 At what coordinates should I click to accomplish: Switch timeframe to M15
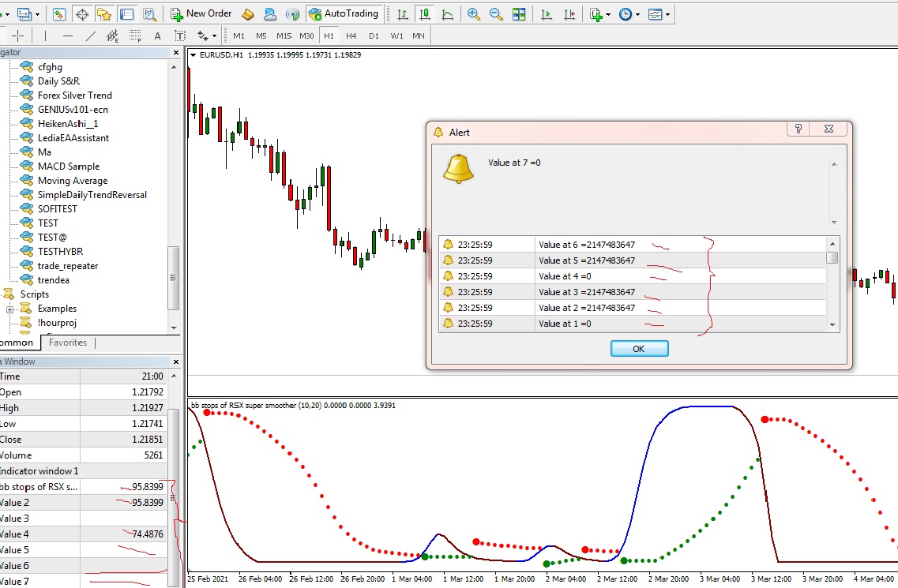(x=284, y=36)
